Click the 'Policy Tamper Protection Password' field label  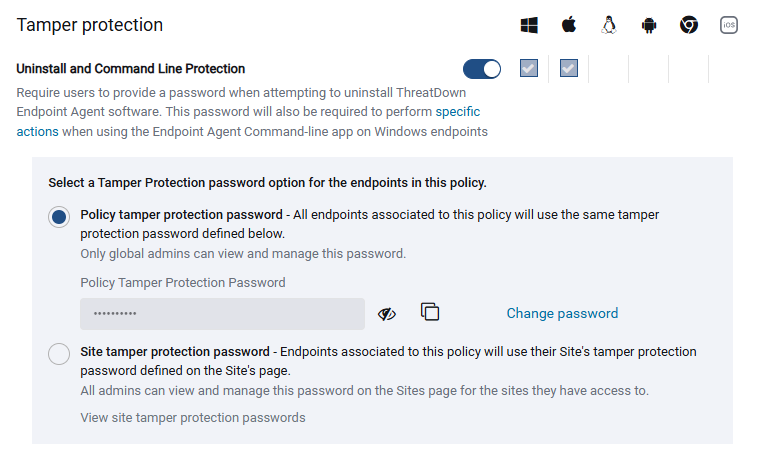point(182,282)
